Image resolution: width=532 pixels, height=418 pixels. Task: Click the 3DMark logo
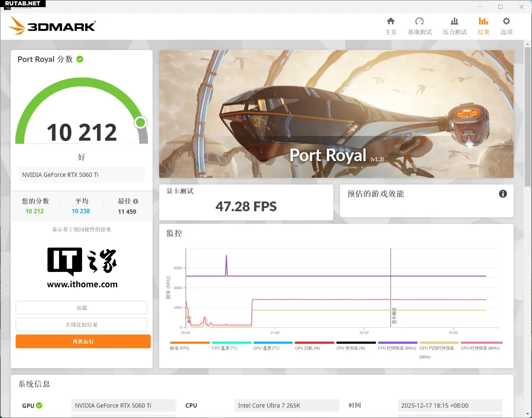click(x=52, y=26)
